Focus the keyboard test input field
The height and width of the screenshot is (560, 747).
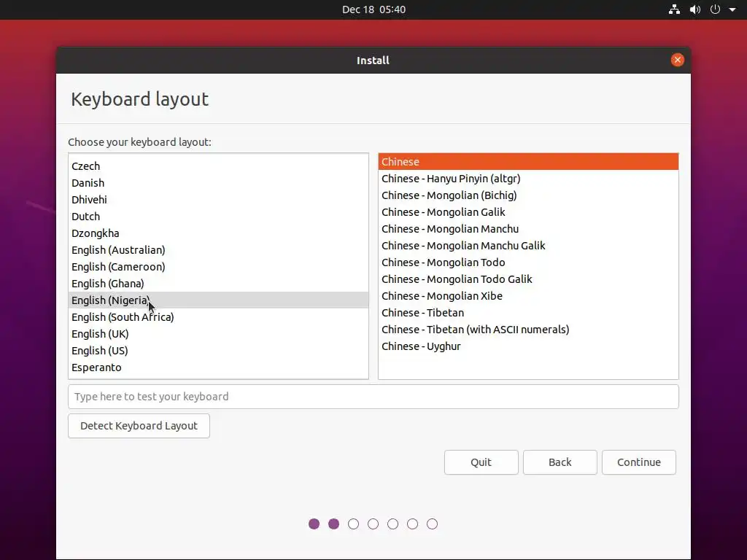coord(373,397)
